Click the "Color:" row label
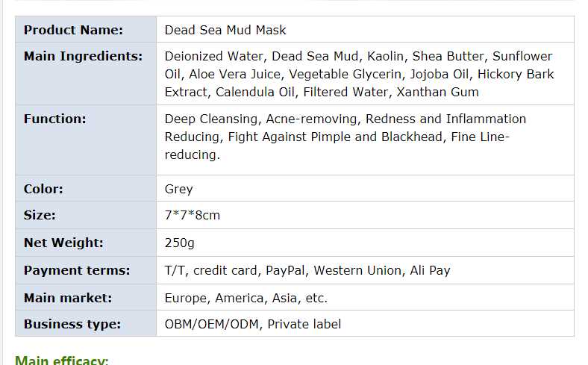This screenshot has height=365, width=588. (43, 189)
